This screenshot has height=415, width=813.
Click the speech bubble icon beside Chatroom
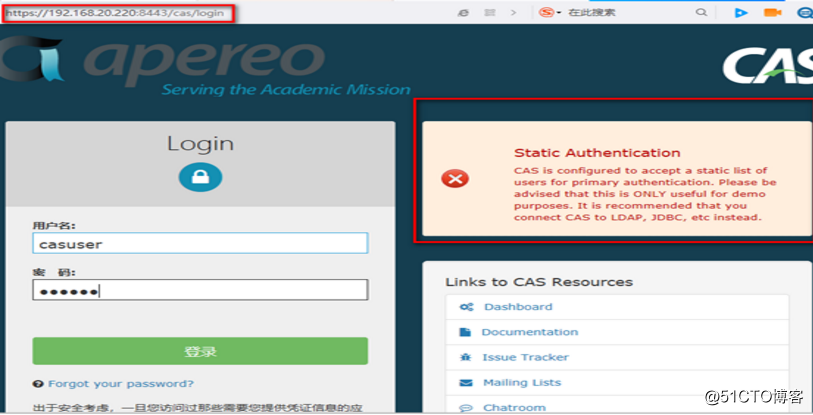[466, 408]
